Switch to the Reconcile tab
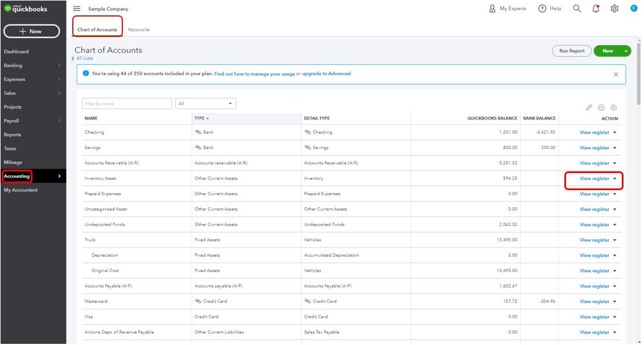Viewport: 644px width, 345px height. click(x=139, y=30)
